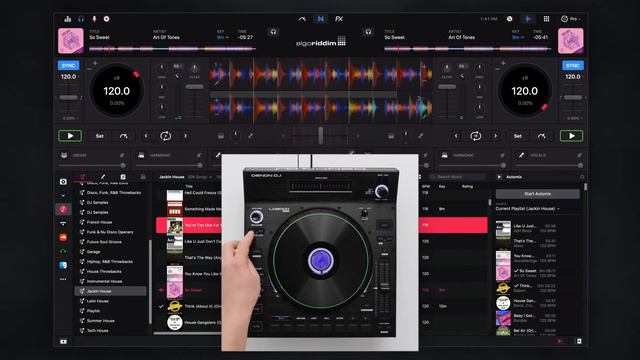The height and width of the screenshot is (360, 640).
Task: Click the right deck So Sweet album artwork
Action: tap(571, 40)
